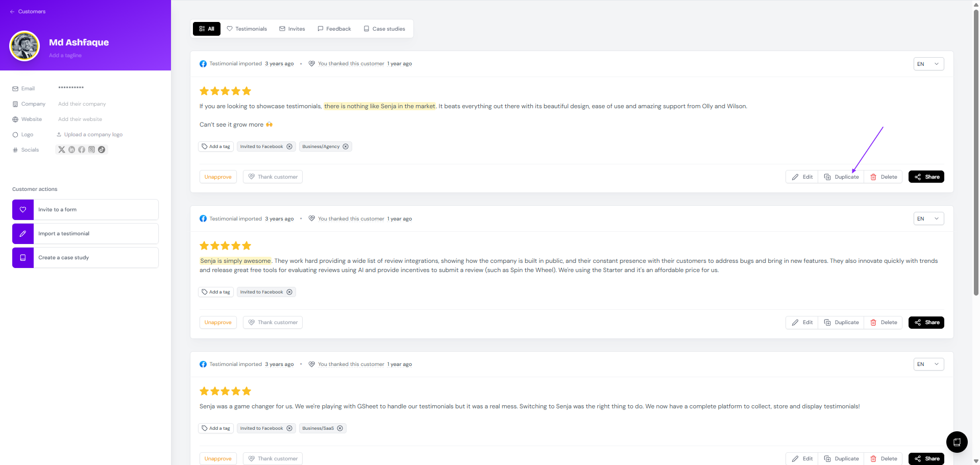
Task: Click 'You thanked this customer' on second testimonial
Action: click(351, 218)
